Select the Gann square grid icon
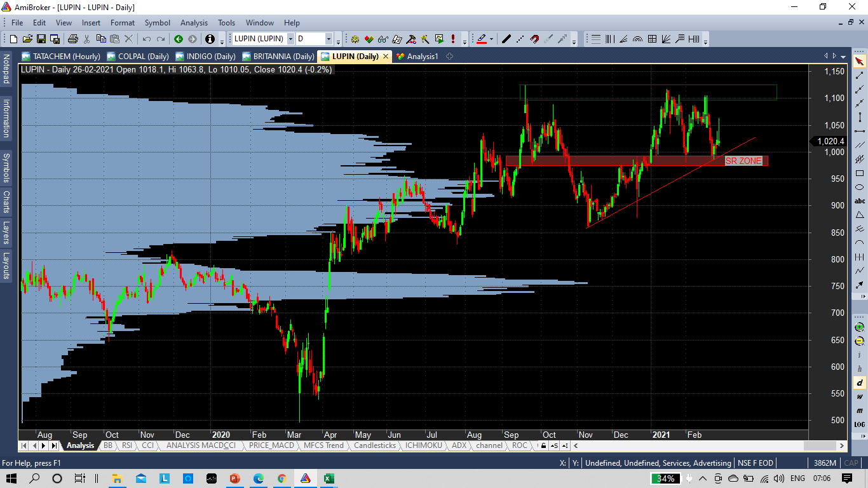Image resolution: width=868 pixels, height=488 pixels. [x=652, y=39]
